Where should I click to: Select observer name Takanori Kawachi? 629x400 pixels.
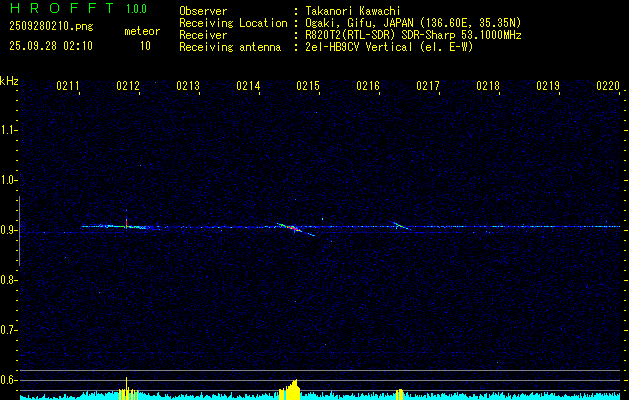click(x=353, y=11)
